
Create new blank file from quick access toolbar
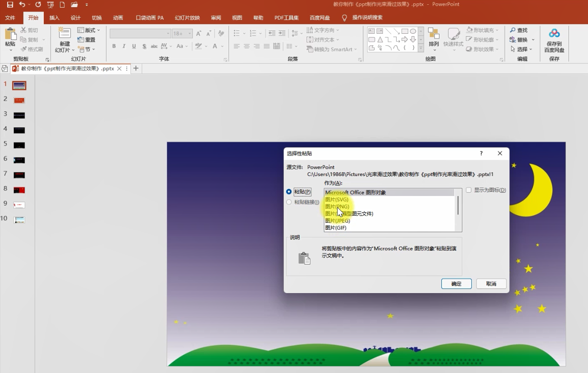pos(62,5)
